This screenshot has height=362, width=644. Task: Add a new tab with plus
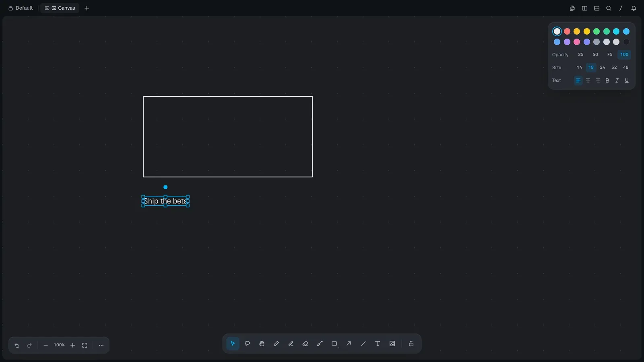click(87, 8)
